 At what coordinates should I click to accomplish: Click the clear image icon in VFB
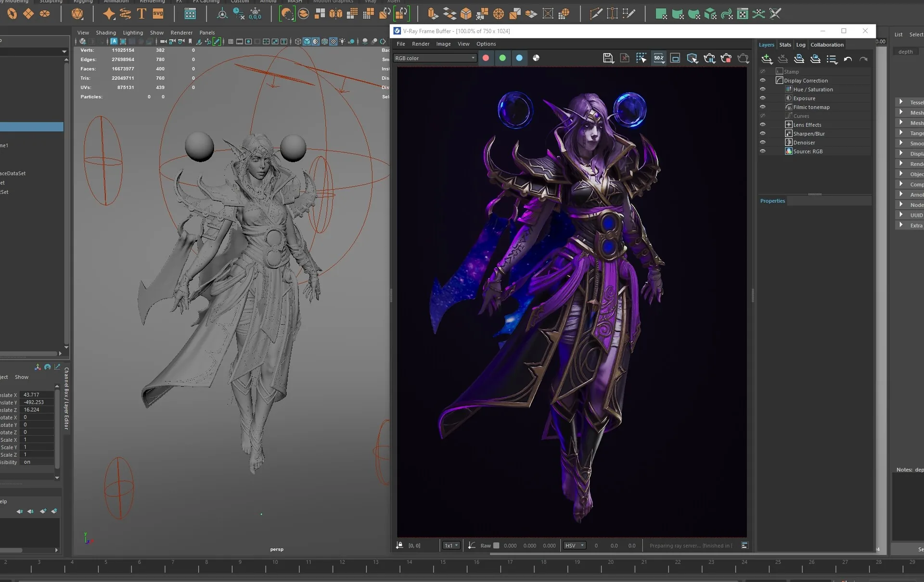click(x=625, y=58)
